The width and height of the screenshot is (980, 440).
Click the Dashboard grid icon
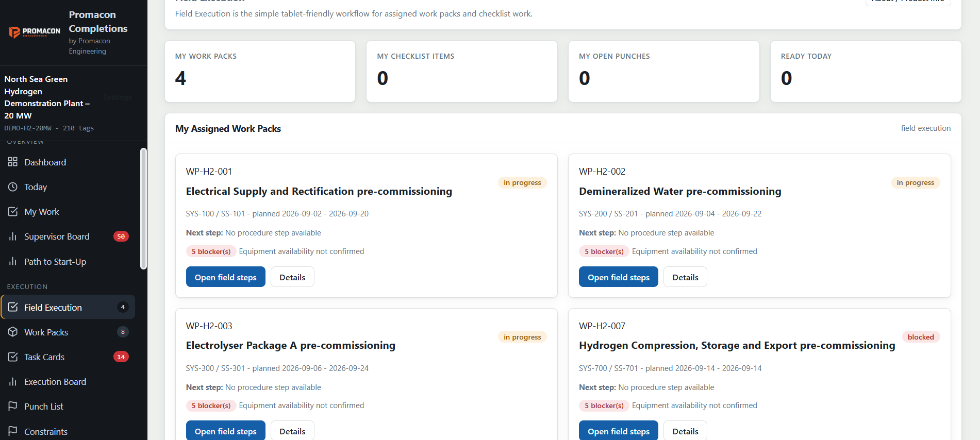(13, 162)
